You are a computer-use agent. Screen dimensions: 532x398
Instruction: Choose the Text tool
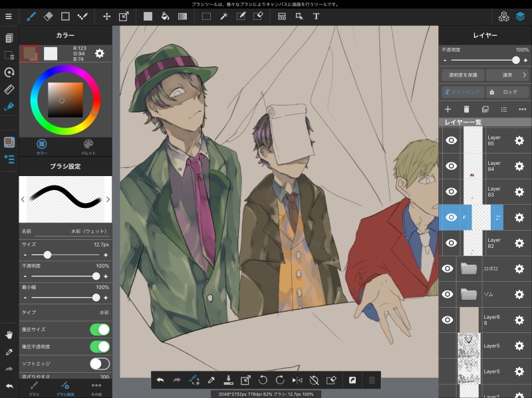(316, 16)
